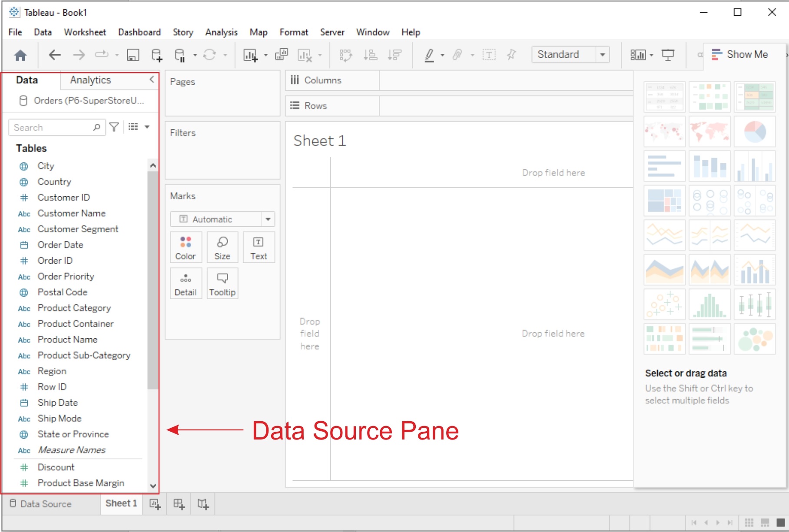
Task: Switch to the Analytics tab
Action: pos(90,80)
